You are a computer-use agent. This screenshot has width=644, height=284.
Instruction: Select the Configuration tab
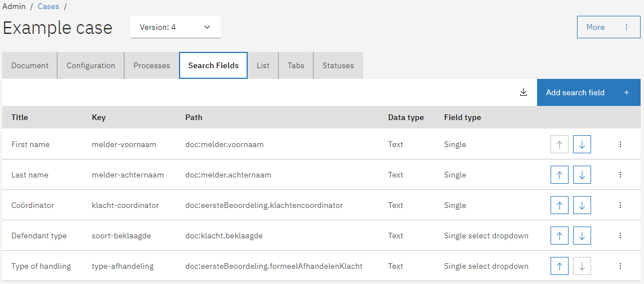point(91,65)
